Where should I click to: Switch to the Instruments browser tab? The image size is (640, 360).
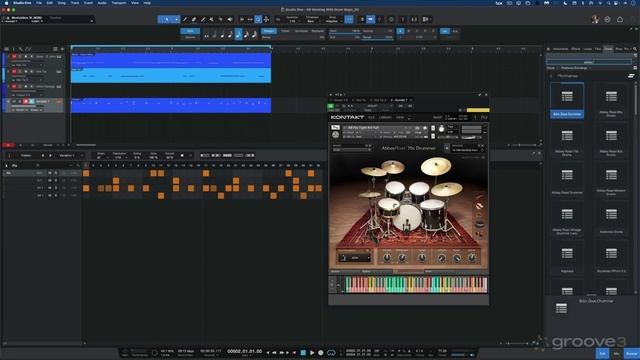560,49
